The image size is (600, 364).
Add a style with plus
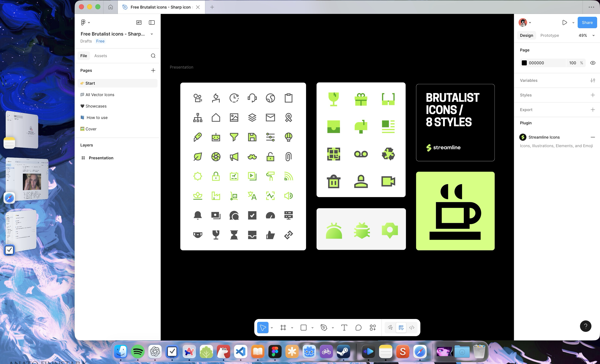(593, 95)
